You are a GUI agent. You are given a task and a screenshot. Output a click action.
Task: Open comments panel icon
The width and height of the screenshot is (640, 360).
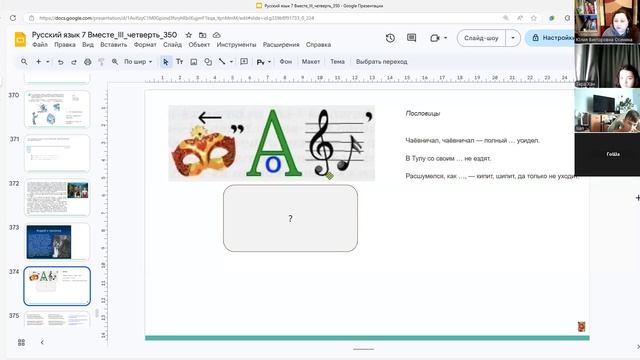(411, 38)
